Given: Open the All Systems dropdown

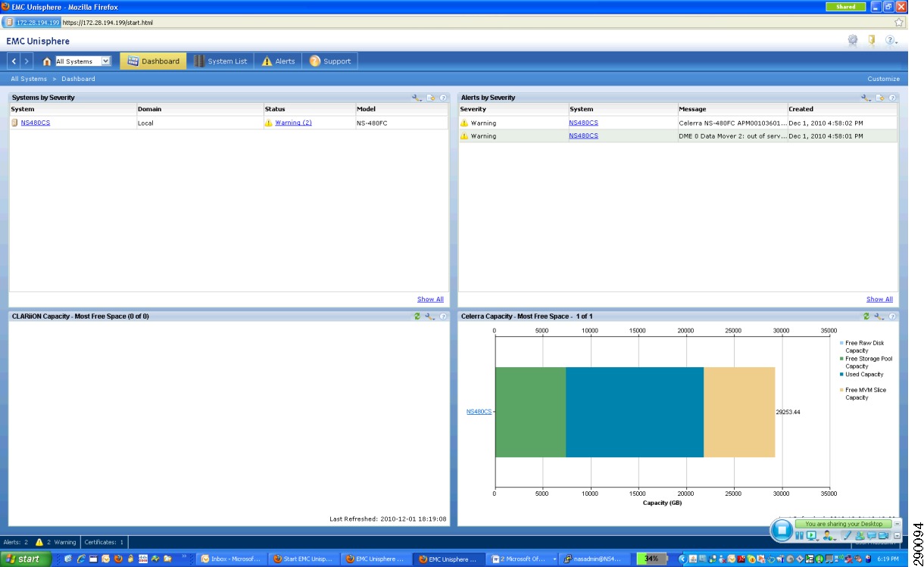Looking at the screenshot, I should (83, 61).
